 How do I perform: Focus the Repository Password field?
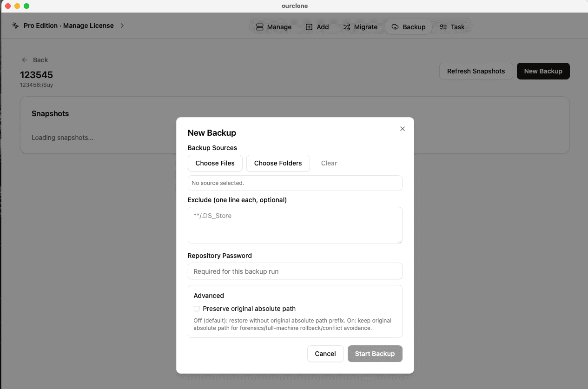[295, 271]
